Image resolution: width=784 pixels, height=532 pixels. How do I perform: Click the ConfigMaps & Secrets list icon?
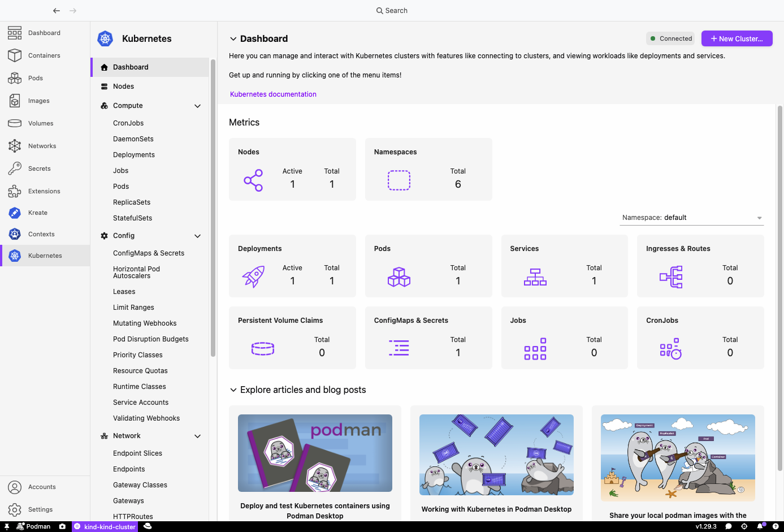(x=399, y=348)
